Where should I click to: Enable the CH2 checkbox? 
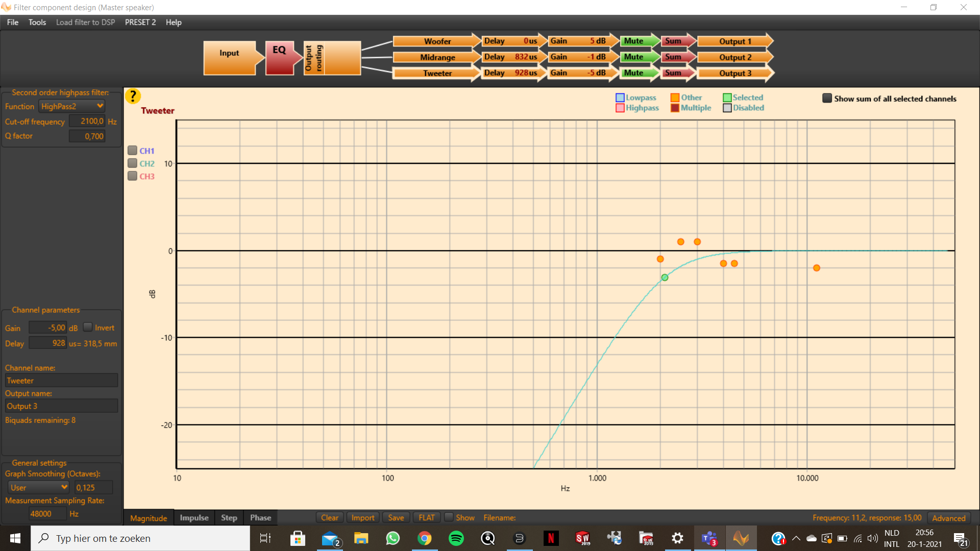point(132,163)
